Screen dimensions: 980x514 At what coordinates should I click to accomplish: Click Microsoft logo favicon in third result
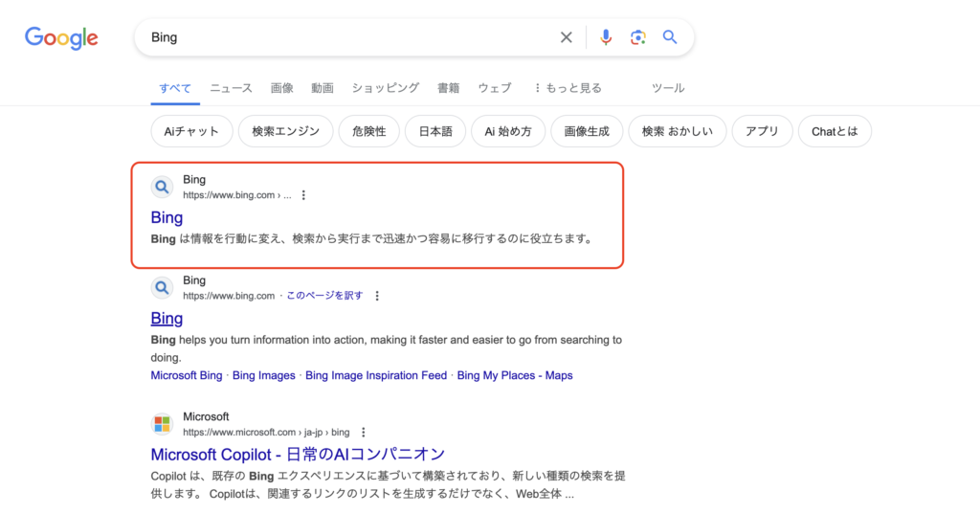coord(163,424)
